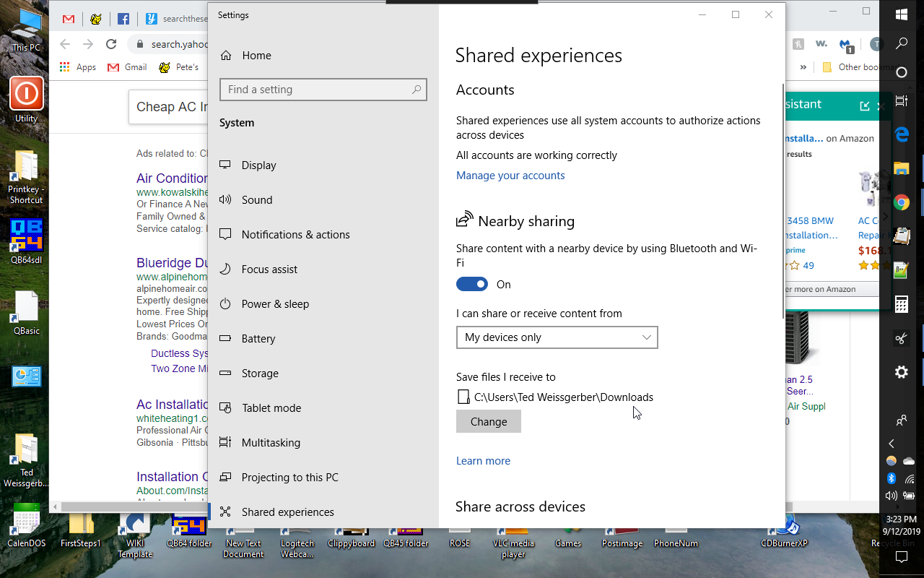This screenshot has width=924, height=578.
Task: Click the battery tray icon
Action: 909,496
